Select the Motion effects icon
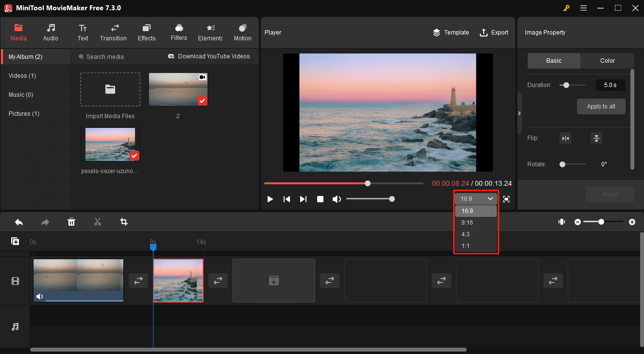This screenshot has width=644, height=354. tap(242, 29)
